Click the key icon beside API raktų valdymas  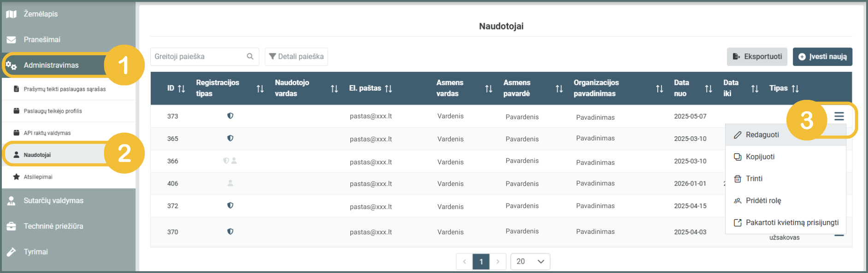17,133
